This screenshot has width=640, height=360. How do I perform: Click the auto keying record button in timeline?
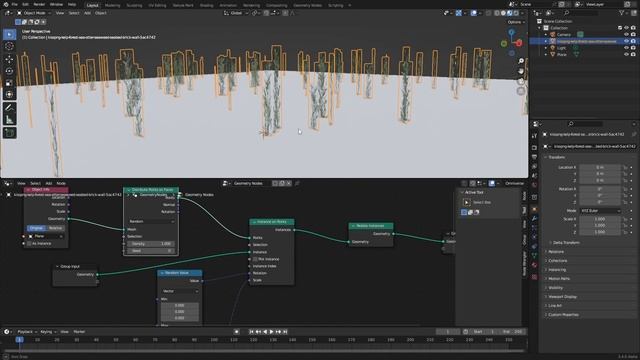coord(236,332)
